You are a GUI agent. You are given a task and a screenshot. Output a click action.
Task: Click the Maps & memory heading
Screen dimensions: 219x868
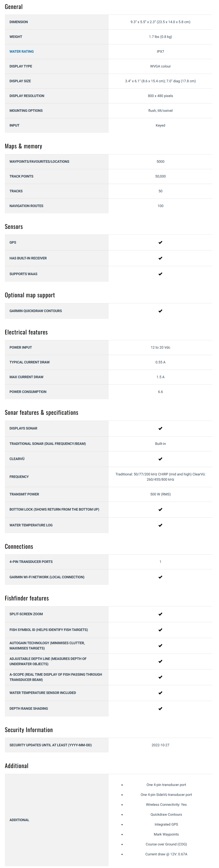pyautogui.click(x=23, y=146)
